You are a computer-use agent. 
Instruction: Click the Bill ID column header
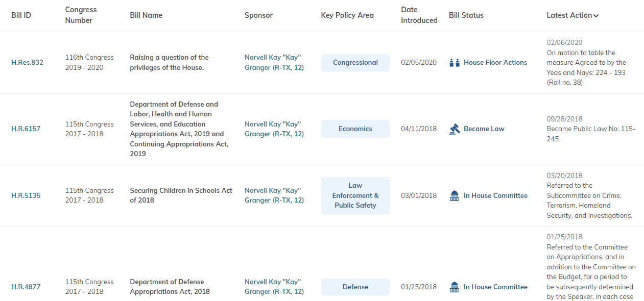point(21,15)
